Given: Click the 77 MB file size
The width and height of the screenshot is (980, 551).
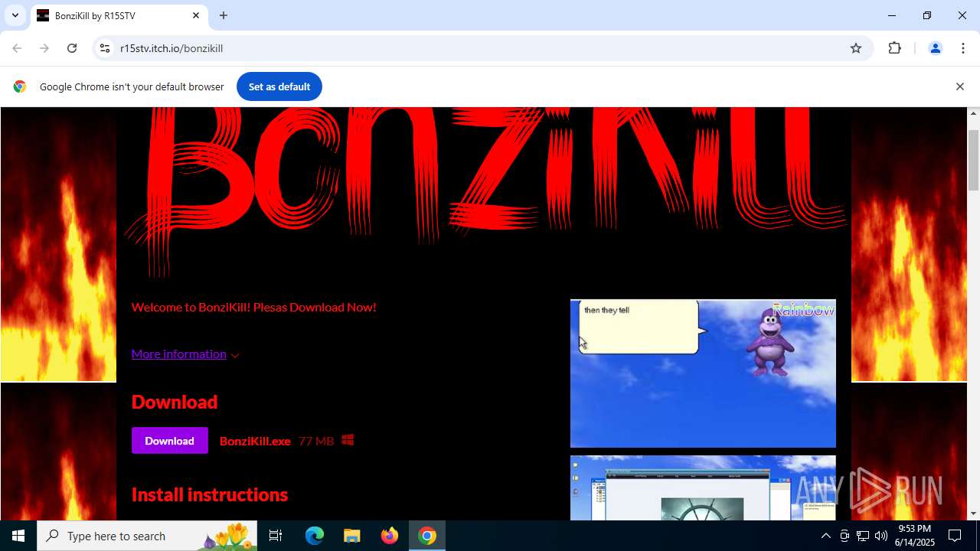Looking at the screenshot, I should click(316, 441).
